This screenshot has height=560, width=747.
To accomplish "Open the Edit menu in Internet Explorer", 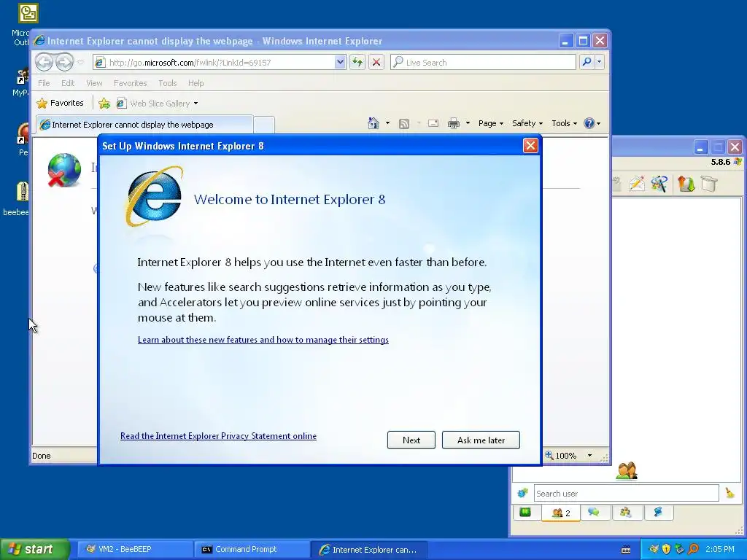I will pos(68,83).
